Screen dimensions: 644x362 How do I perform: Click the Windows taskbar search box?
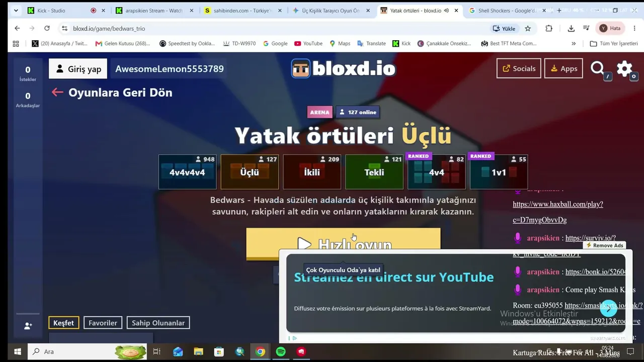88,351
